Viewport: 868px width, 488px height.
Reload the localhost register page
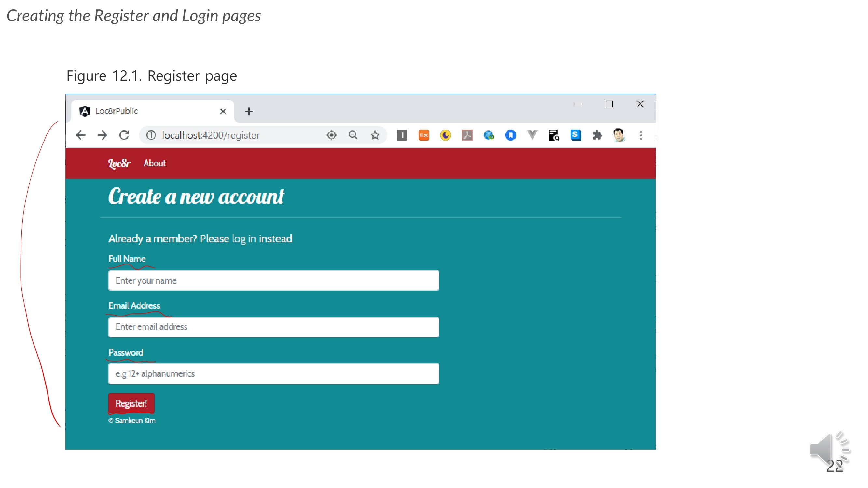pos(124,135)
